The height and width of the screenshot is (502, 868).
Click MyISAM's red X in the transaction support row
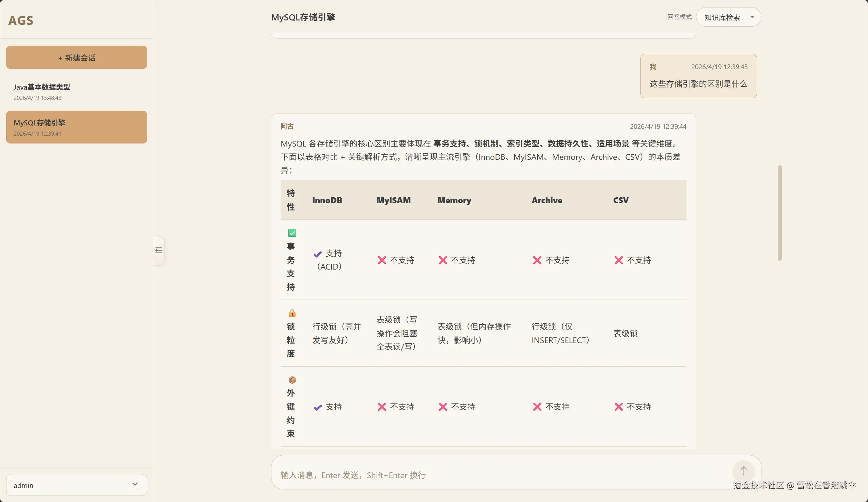[x=382, y=260]
